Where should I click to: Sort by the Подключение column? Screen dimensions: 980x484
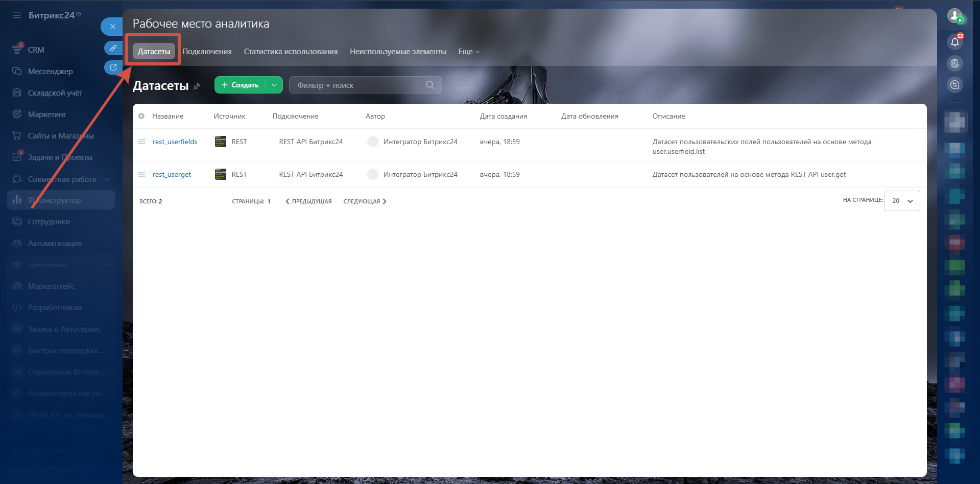(295, 116)
